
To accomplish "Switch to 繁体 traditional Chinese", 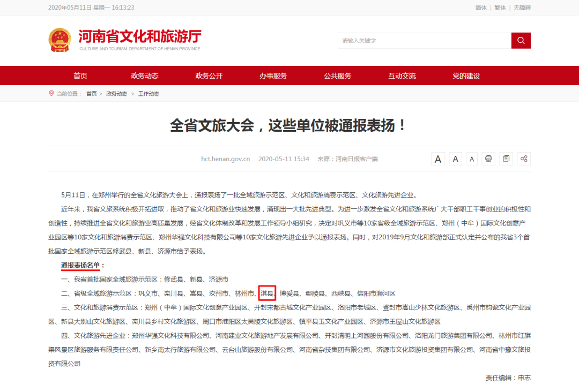I will tap(500, 7).
